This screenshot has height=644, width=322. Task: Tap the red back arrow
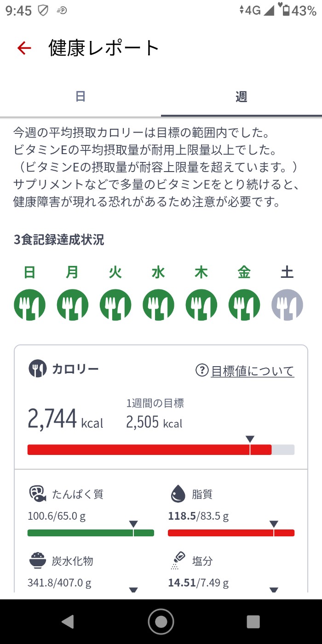click(x=24, y=48)
